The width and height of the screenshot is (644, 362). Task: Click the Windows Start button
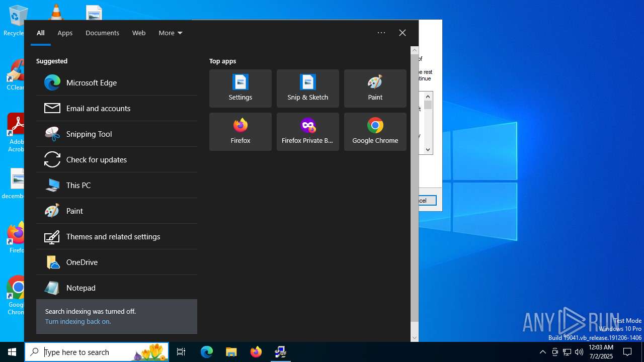coord(12,352)
